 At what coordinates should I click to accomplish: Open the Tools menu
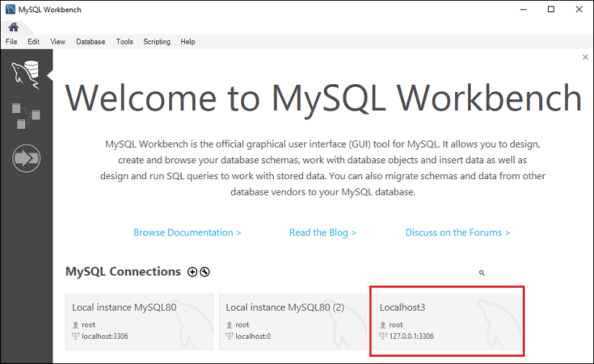coord(125,42)
